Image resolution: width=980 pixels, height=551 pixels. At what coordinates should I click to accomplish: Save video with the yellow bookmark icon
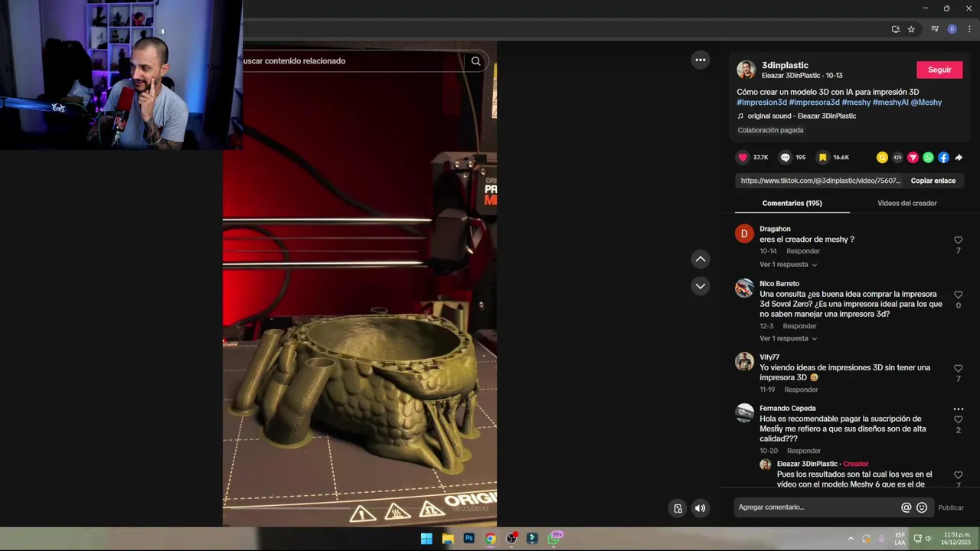[x=823, y=158]
